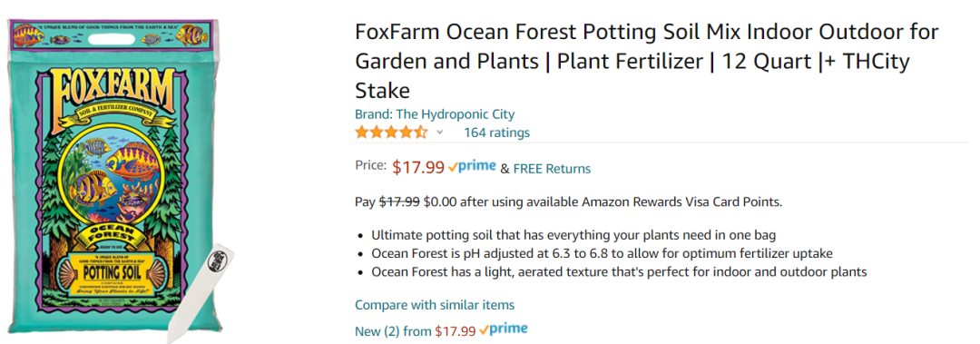Click the FREE Returns link
Viewport: 980px width, 344px height.
tap(552, 169)
